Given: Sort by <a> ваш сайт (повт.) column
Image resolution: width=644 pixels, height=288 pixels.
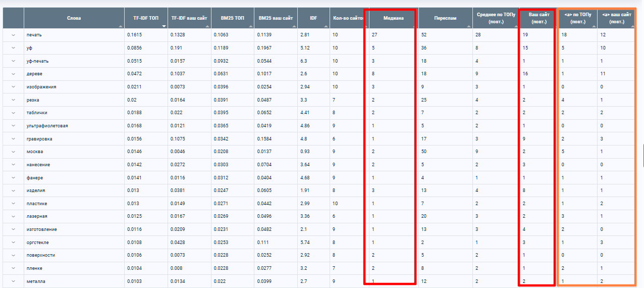Looking at the screenshot, I should pos(616,18).
